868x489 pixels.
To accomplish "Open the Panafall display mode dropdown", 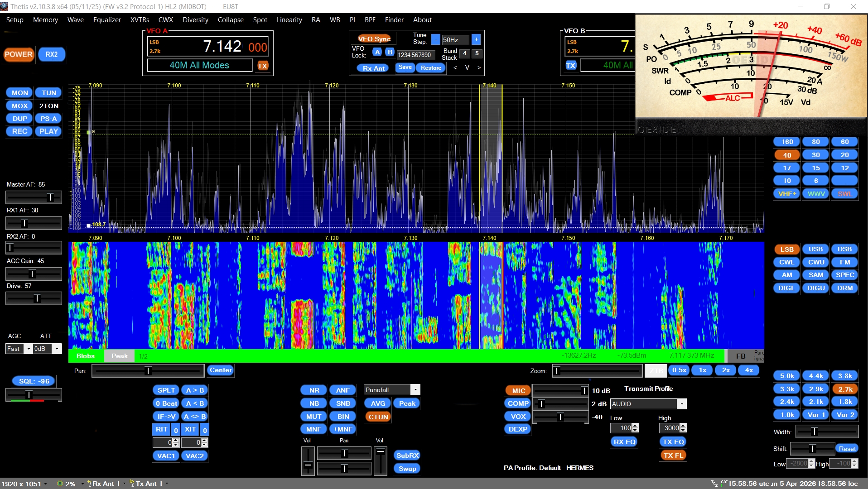I will (415, 390).
